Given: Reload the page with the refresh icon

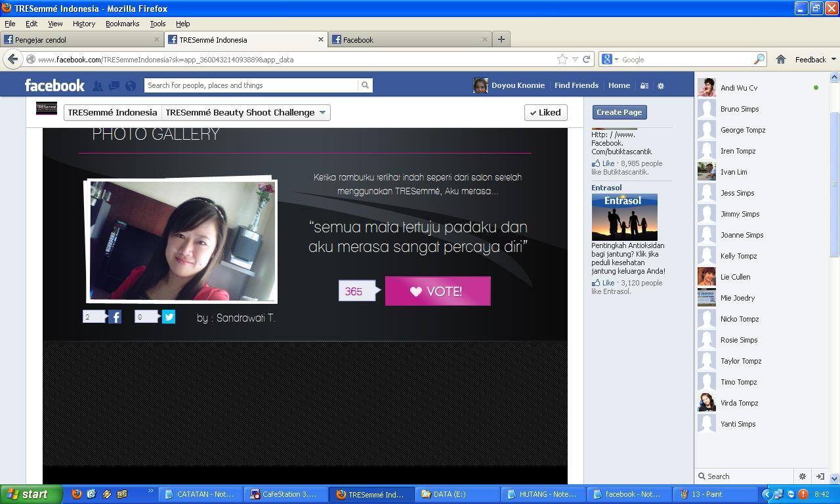Looking at the screenshot, I should tap(586, 59).
